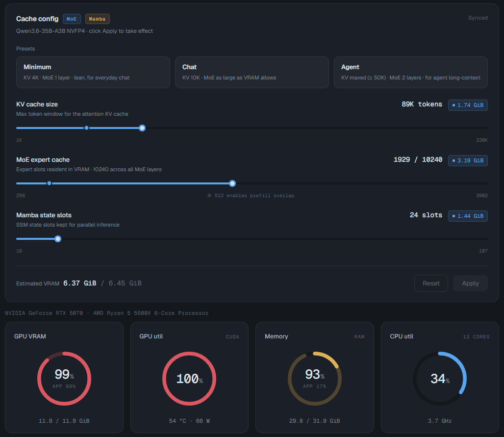Click the '24 slots' value

(x=426, y=215)
